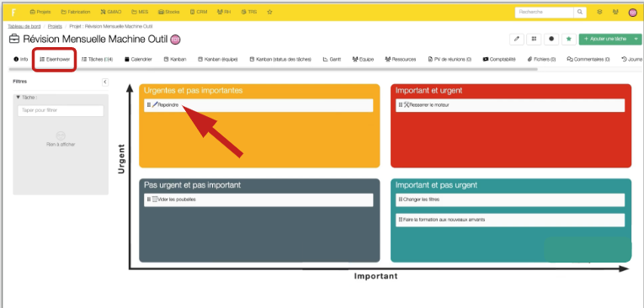Switch to the Fichiers tab
Viewport: 644px width, 308px height.
click(x=541, y=59)
